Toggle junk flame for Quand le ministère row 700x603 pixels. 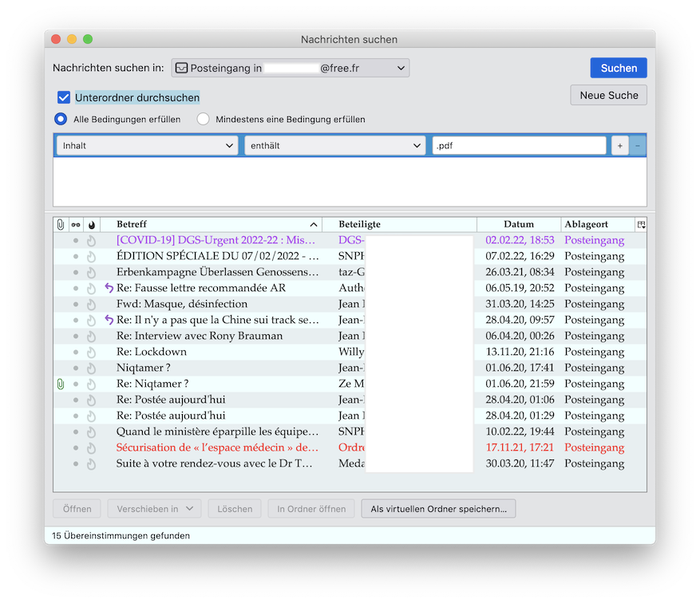coord(91,432)
